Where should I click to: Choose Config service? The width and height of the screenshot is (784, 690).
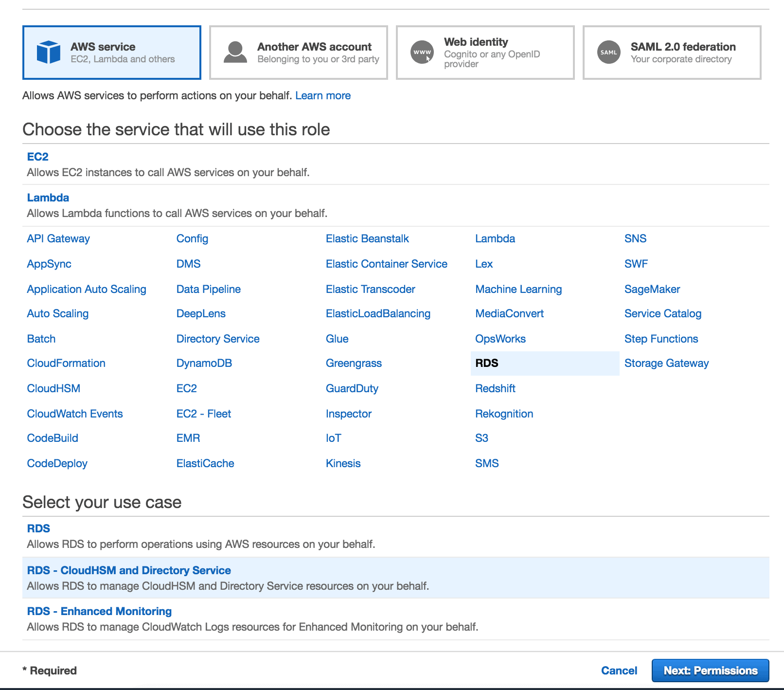(192, 238)
